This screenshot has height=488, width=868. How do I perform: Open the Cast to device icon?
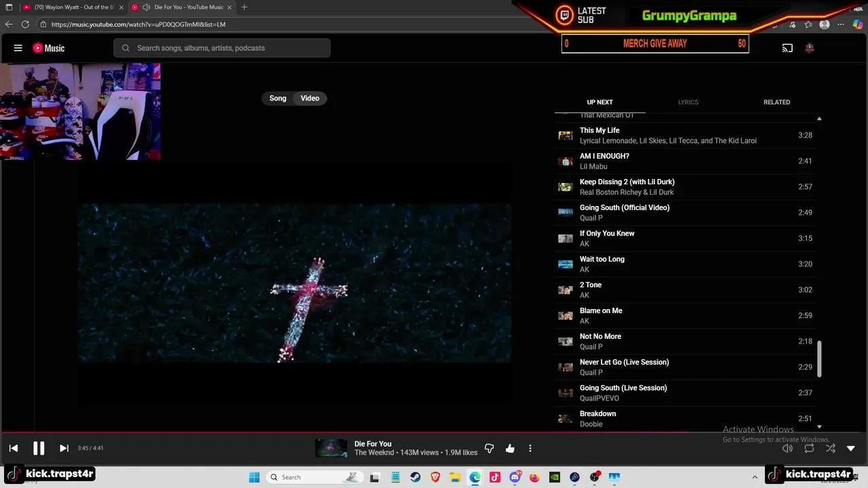(787, 48)
